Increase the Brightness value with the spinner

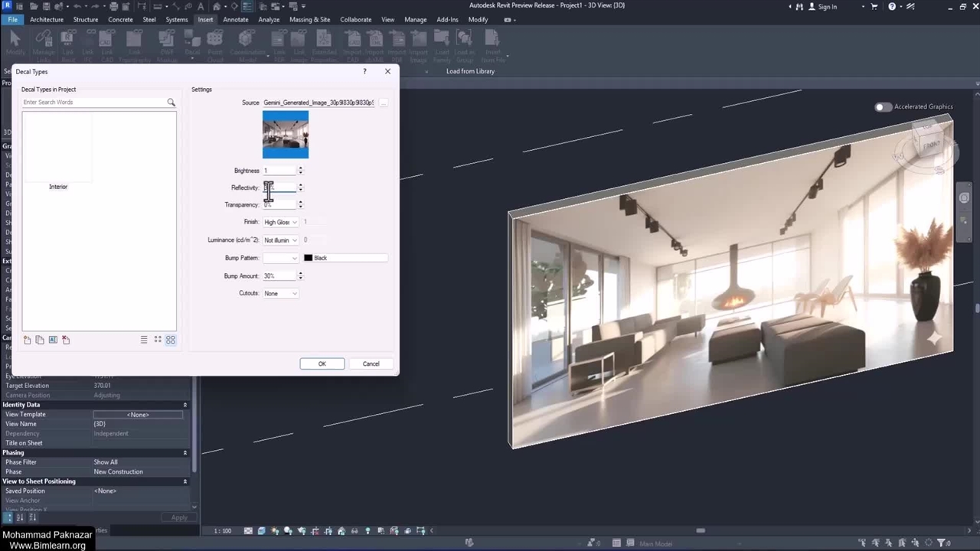(x=300, y=168)
